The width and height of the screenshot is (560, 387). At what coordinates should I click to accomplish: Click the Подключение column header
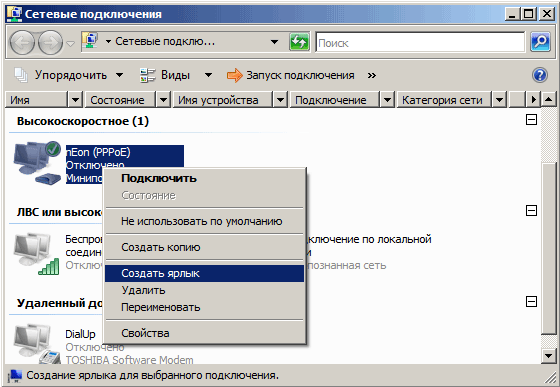coord(335,100)
